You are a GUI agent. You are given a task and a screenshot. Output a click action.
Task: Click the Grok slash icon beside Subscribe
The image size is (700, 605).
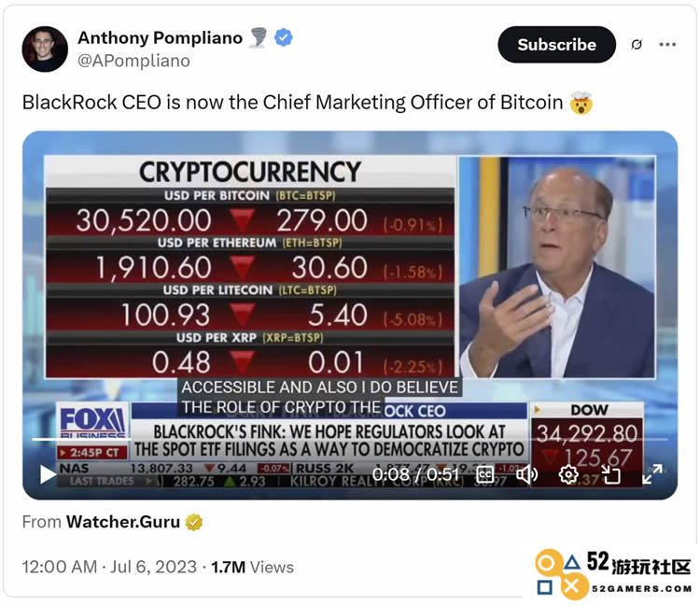(x=637, y=44)
